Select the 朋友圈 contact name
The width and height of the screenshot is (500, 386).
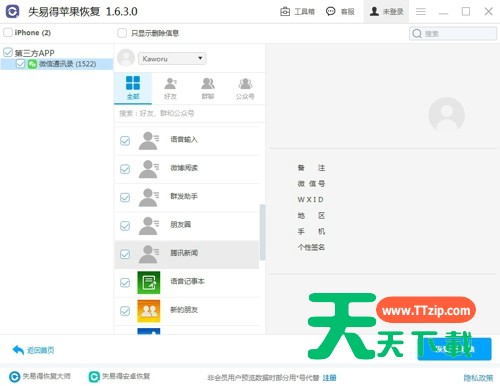pos(180,225)
